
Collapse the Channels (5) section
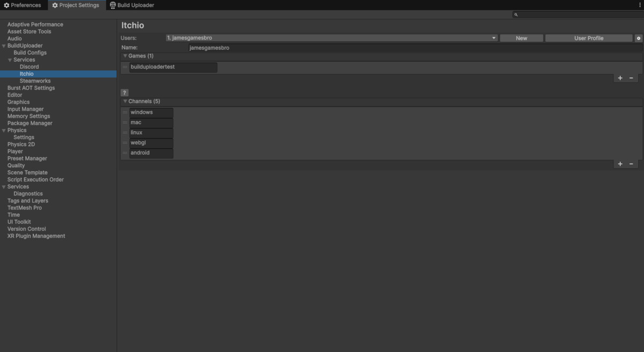point(125,101)
